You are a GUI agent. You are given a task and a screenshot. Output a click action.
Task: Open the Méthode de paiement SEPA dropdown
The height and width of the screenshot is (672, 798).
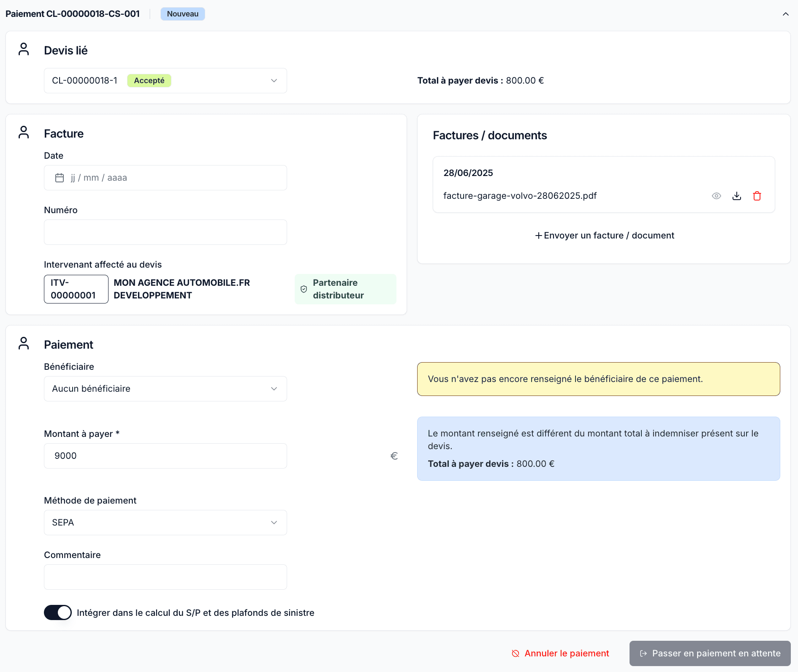(x=165, y=523)
